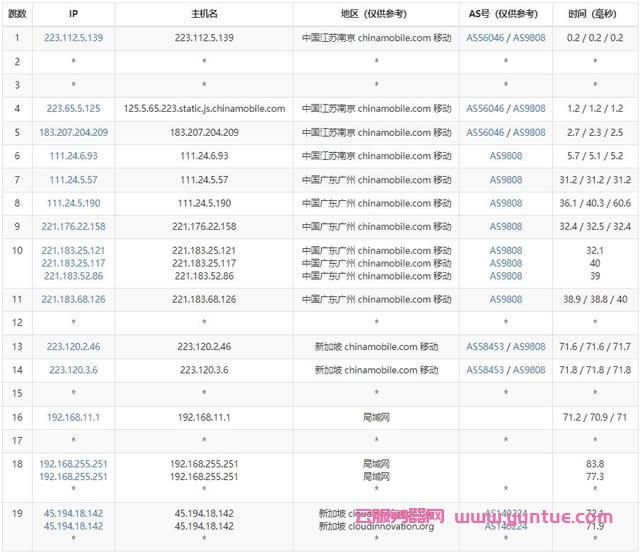Open the IP link 221.176.22.158

click(x=74, y=227)
